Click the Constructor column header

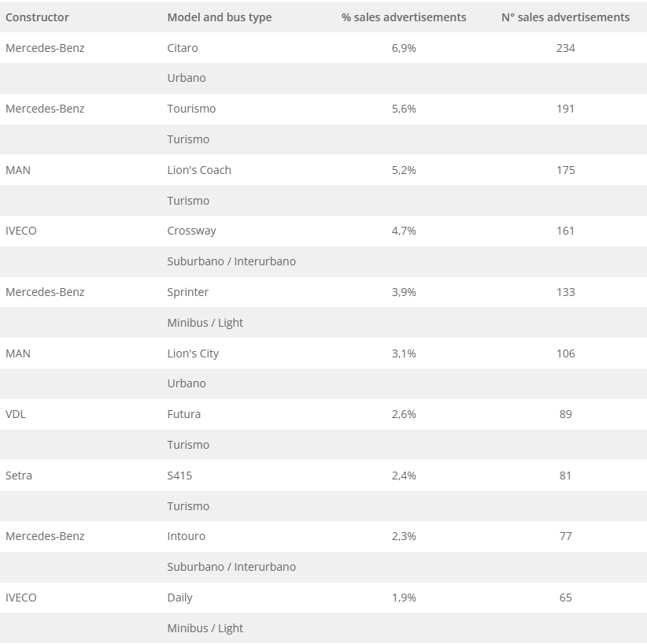point(37,17)
